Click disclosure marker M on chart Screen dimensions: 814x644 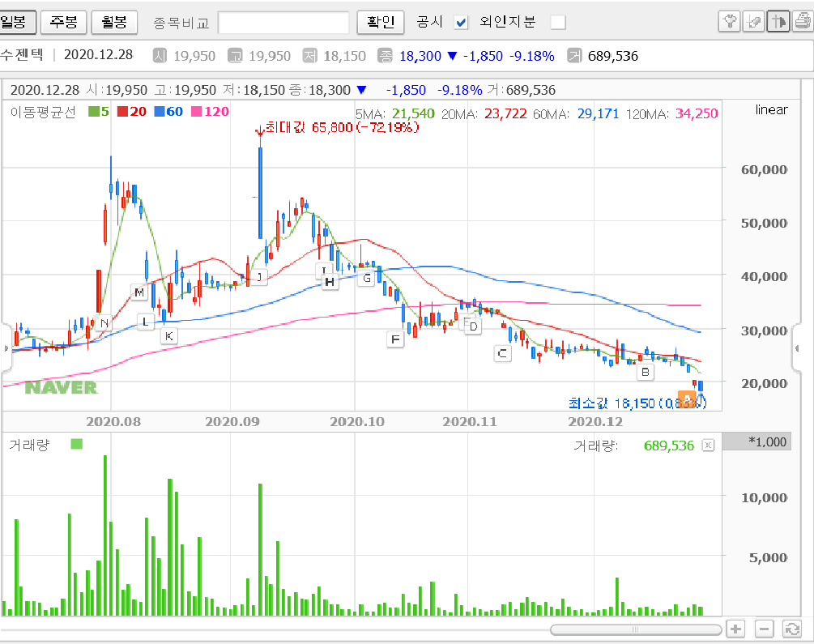[x=139, y=292]
